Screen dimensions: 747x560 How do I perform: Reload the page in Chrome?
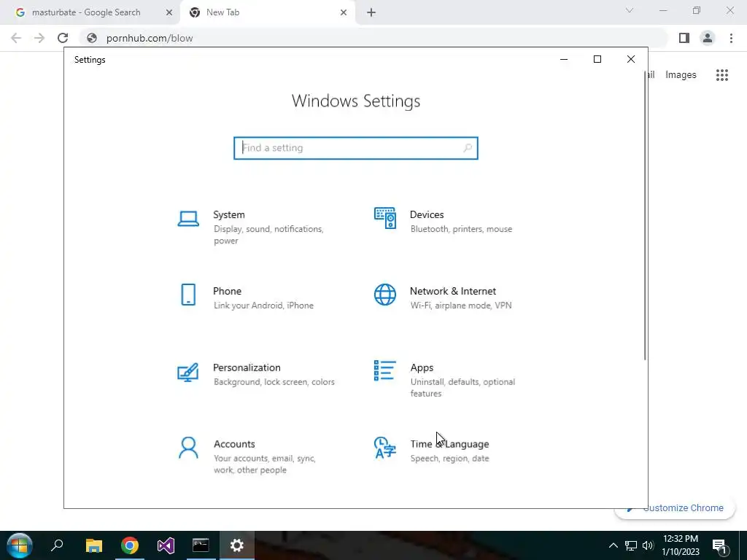(x=63, y=38)
